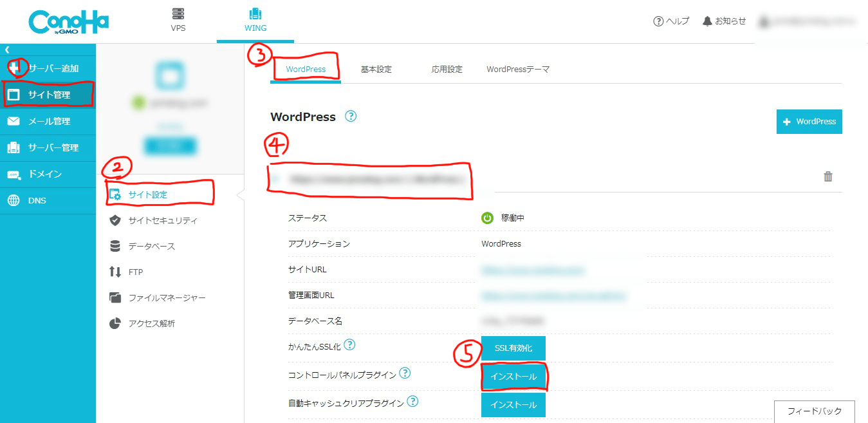This screenshot has width=868, height=423.
Task: Open the VPS server icon tab
Action: [x=178, y=21]
